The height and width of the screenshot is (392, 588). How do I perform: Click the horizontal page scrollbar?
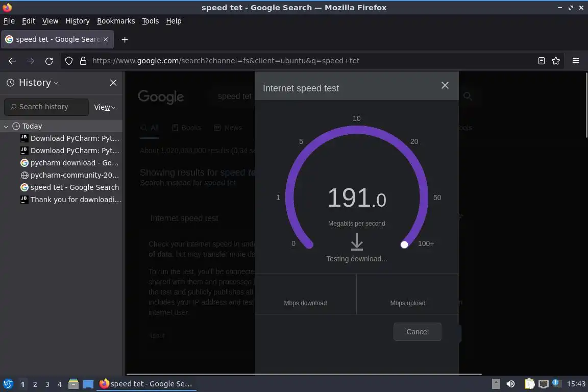pyautogui.click(x=304, y=374)
